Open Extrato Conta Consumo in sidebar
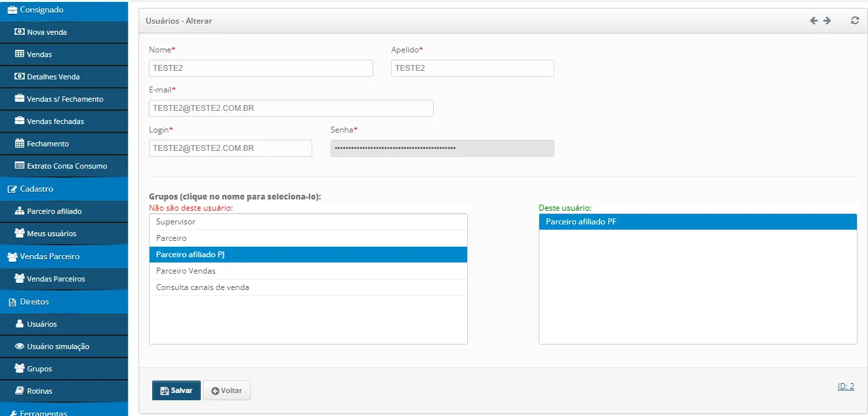 coord(66,166)
